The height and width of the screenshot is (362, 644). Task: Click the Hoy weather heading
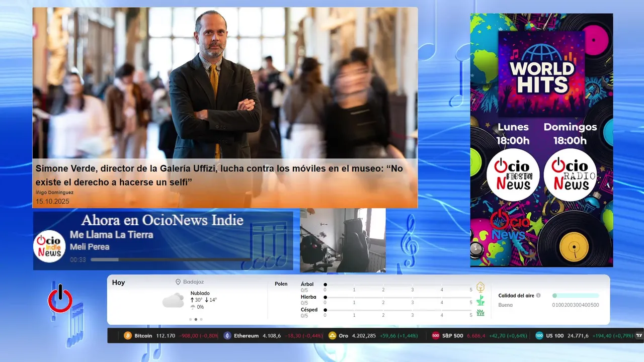(118, 283)
